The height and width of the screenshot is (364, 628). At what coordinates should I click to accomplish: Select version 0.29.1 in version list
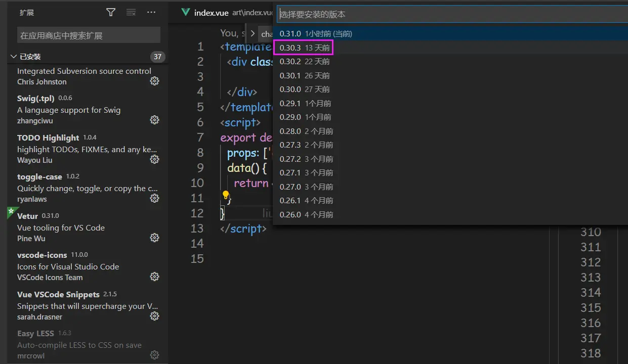pyautogui.click(x=450, y=103)
